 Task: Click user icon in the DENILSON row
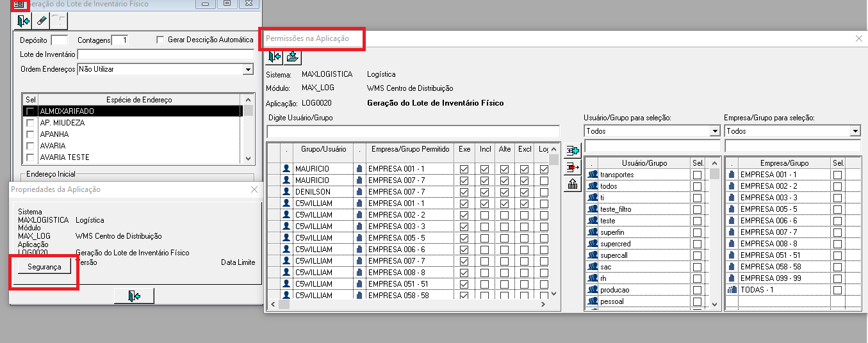point(286,192)
